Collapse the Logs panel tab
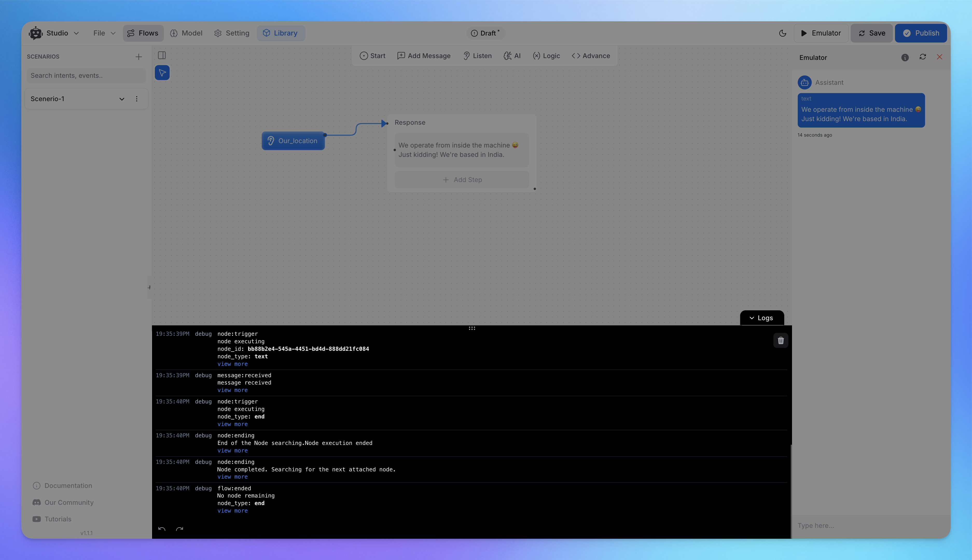 coord(762,318)
